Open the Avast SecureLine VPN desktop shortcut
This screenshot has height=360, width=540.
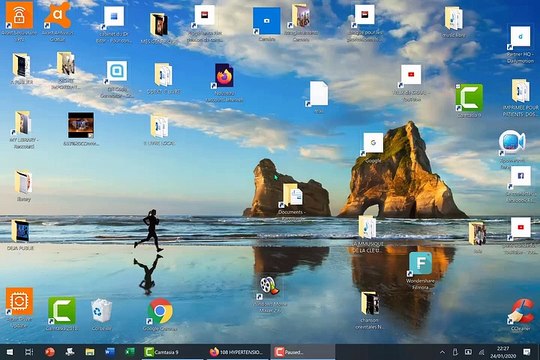coord(19,16)
